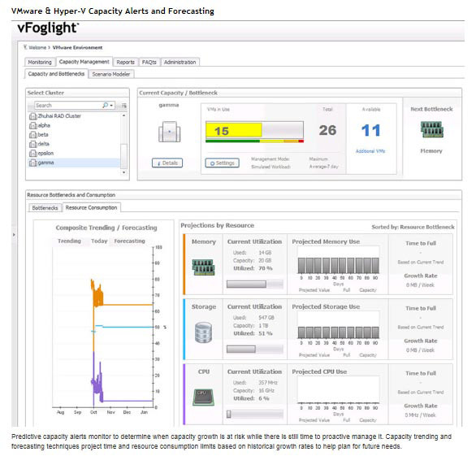Click Memory Growth Rate 0 MB / Week

click(x=420, y=285)
